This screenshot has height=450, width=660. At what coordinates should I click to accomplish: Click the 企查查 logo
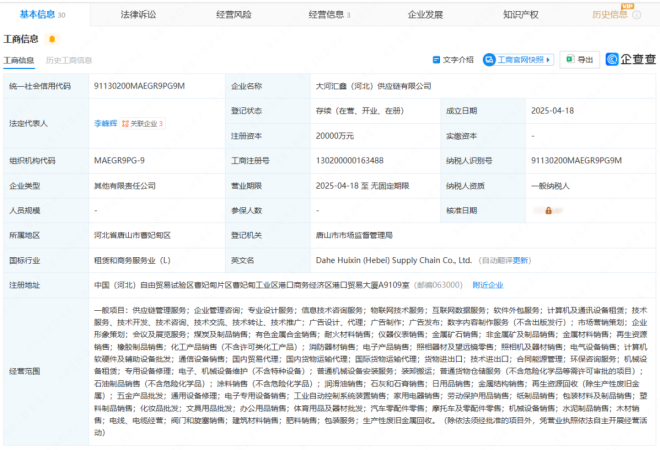click(633, 60)
